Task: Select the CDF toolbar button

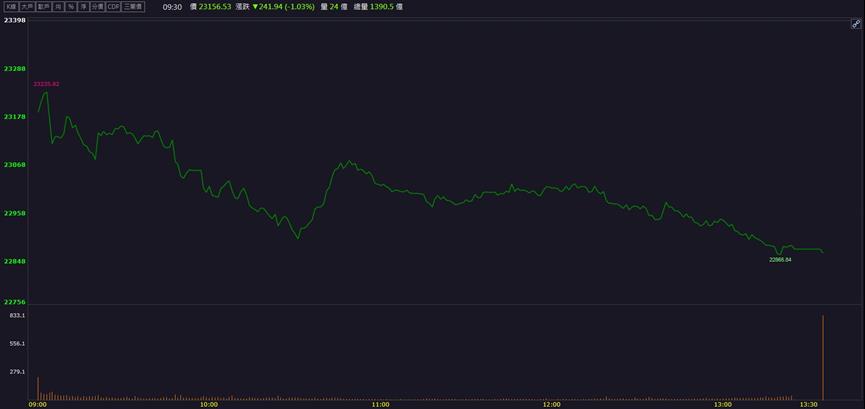Action: pyautogui.click(x=113, y=7)
